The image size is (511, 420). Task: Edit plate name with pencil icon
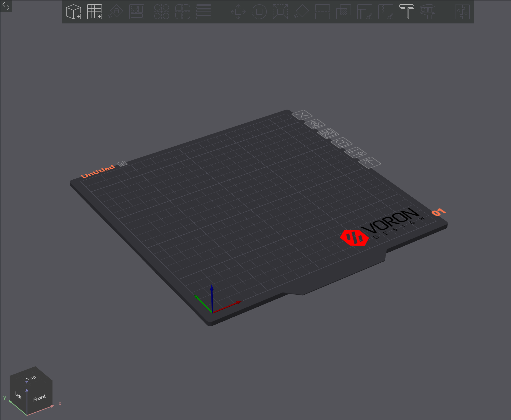click(x=122, y=164)
